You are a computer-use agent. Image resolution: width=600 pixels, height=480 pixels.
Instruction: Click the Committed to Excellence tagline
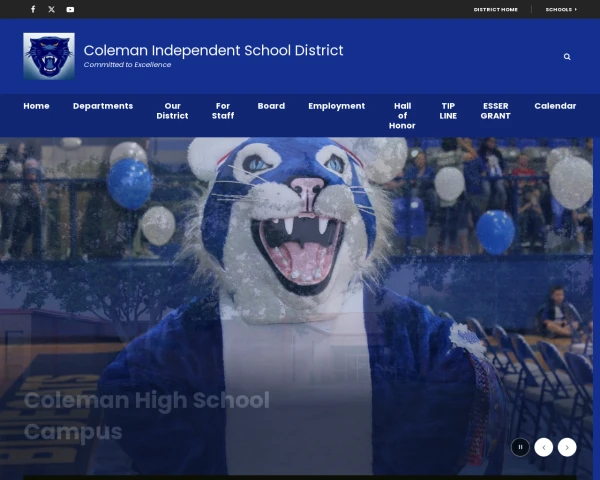[127, 65]
